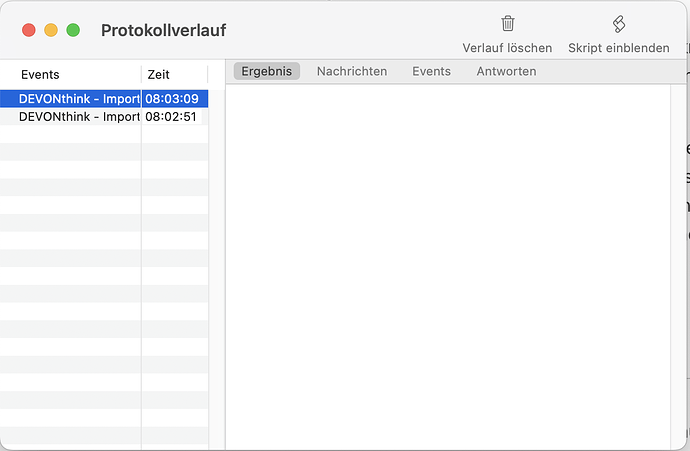Click the Skript einblenden script icon

point(618,24)
